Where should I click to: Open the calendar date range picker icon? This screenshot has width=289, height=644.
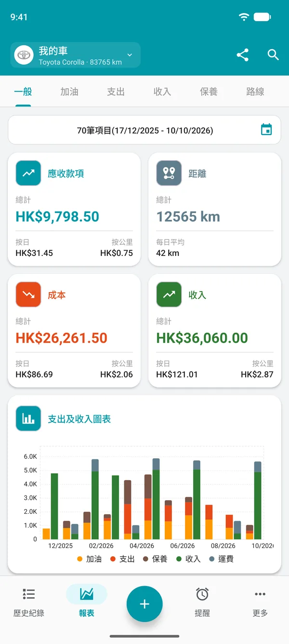click(x=266, y=130)
